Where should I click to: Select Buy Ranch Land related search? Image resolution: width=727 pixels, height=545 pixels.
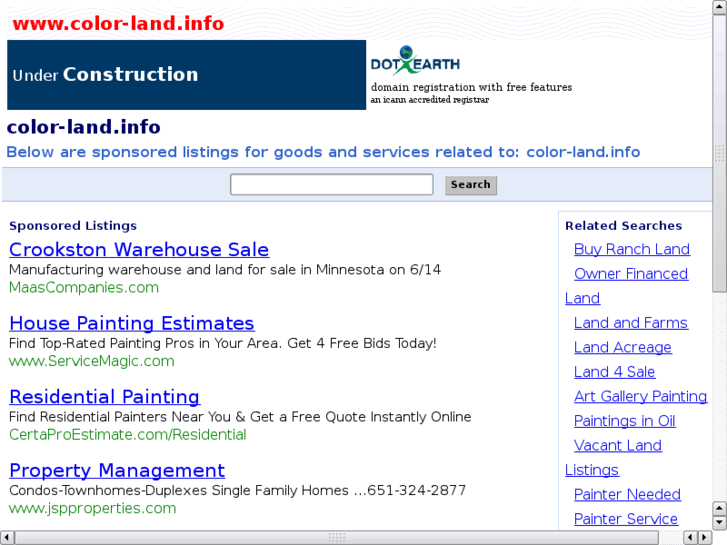[632, 249]
